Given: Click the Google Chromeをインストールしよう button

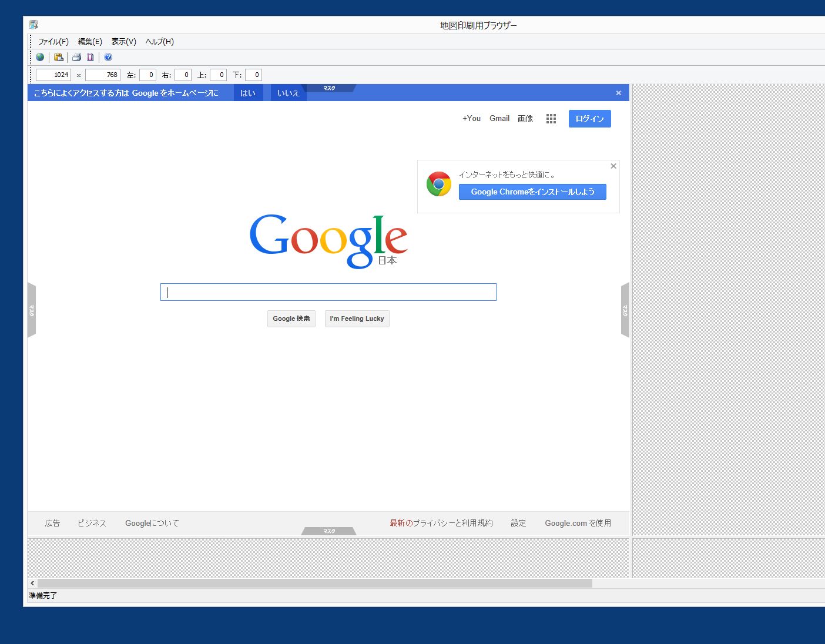Looking at the screenshot, I should click(x=532, y=192).
